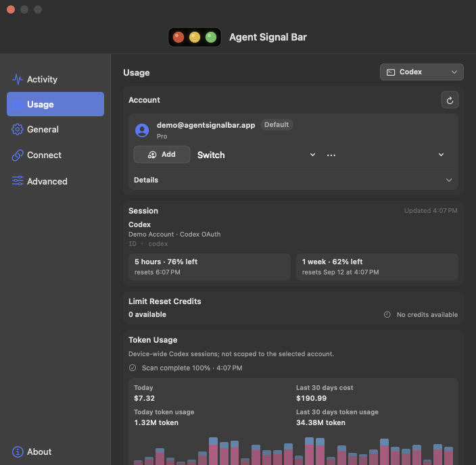Expand the Details section
This screenshot has height=465, width=476.
click(293, 180)
